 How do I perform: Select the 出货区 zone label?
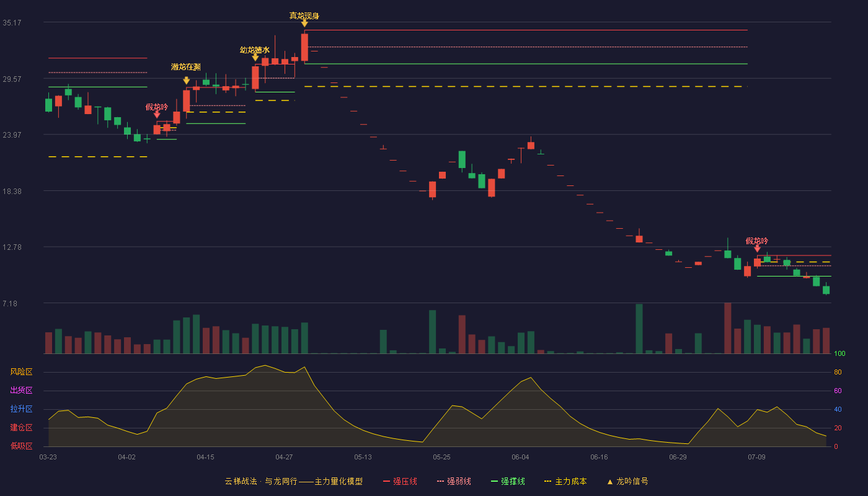click(21, 391)
